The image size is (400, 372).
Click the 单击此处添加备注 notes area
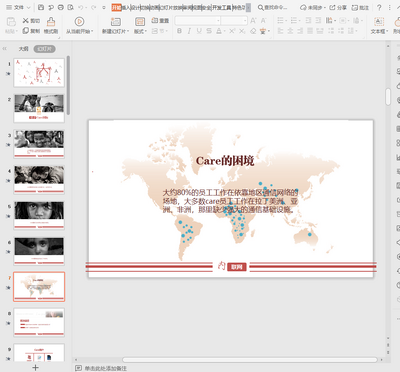(x=105, y=368)
